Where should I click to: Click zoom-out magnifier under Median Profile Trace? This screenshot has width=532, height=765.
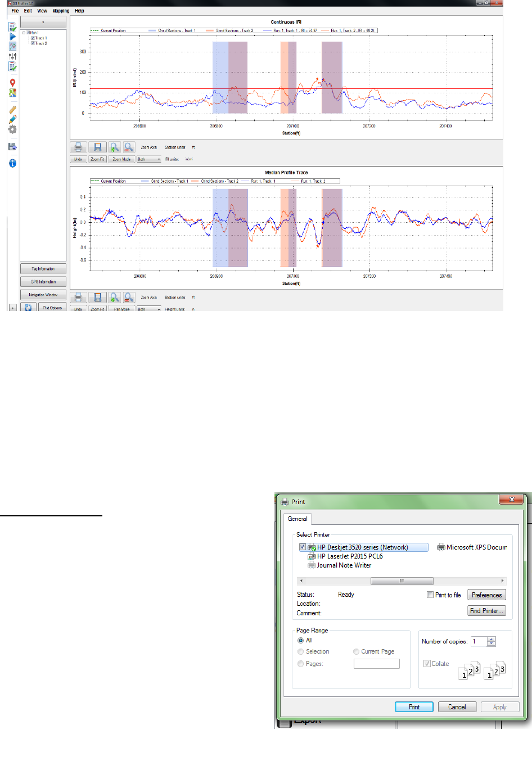tap(129, 298)
